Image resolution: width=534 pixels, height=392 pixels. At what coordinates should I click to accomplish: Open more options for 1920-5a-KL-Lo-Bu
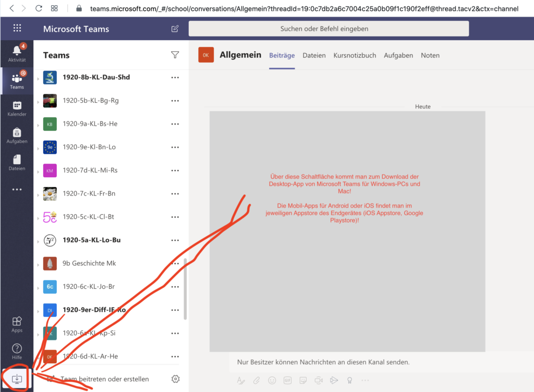175,240
